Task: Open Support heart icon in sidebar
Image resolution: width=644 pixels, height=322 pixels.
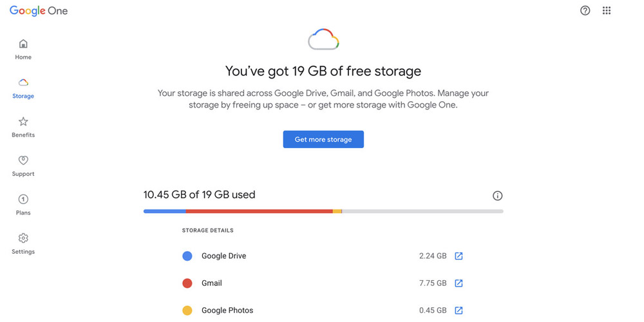Action: [23, 160]
